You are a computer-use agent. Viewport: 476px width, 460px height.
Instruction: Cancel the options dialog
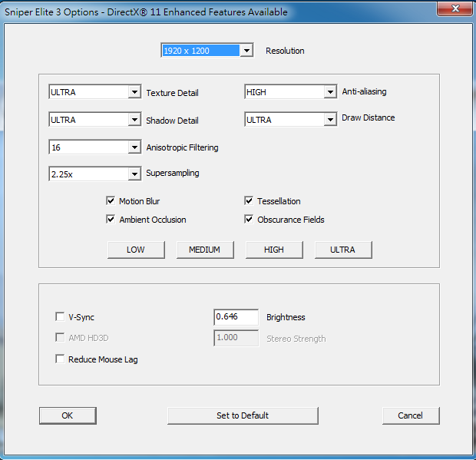(411, 415)
